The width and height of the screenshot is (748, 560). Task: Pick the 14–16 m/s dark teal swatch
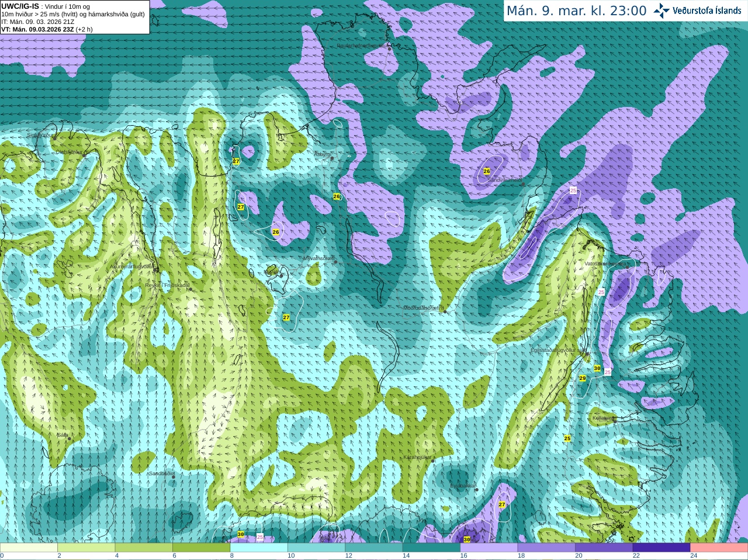click(x=431, y=548)
